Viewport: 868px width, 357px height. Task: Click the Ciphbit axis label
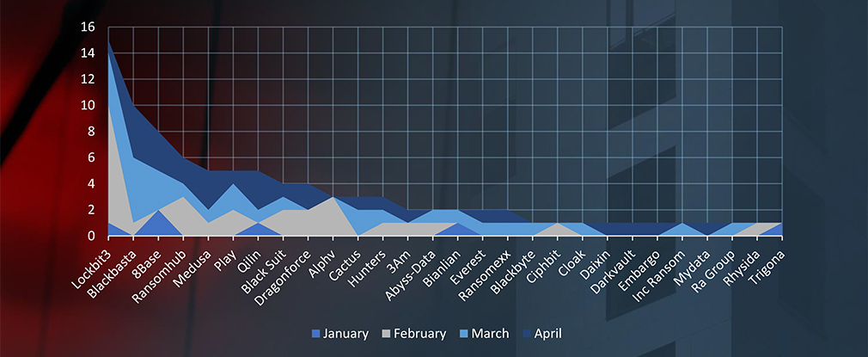(x=545, y=266)
